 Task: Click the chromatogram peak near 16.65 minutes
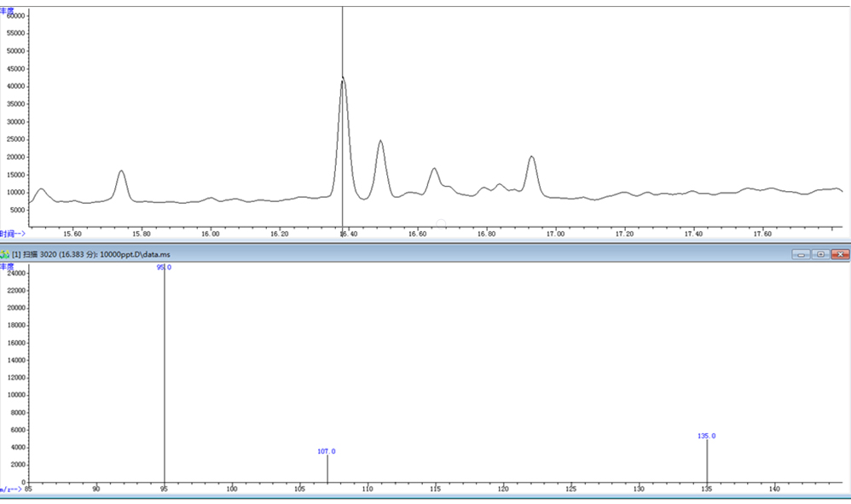[x=434, y=170]
